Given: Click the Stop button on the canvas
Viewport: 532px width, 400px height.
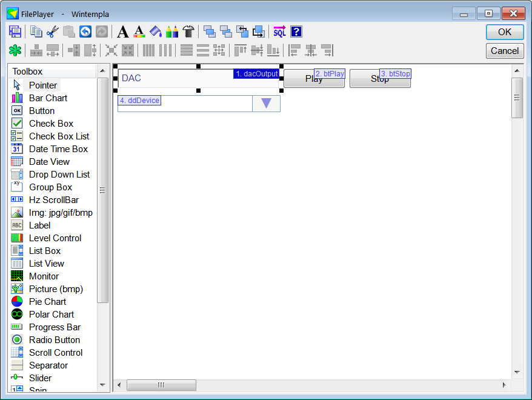Looking at the screenshot, I should tap(380, 79).
